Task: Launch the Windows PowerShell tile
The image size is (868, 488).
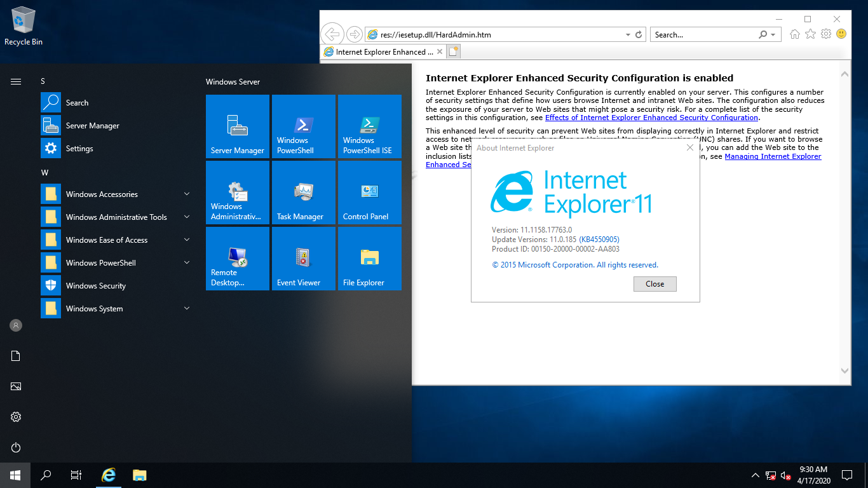Action: (x=304, y=126)
